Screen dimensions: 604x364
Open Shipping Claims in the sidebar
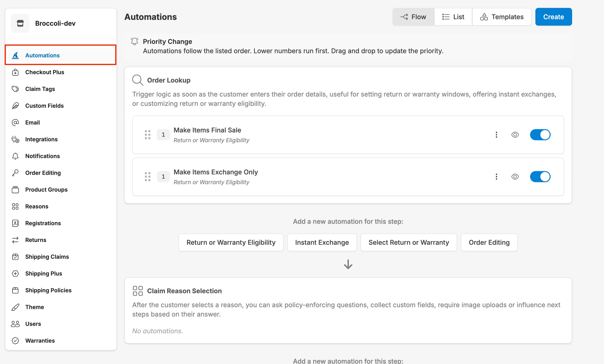coord(47,257)
